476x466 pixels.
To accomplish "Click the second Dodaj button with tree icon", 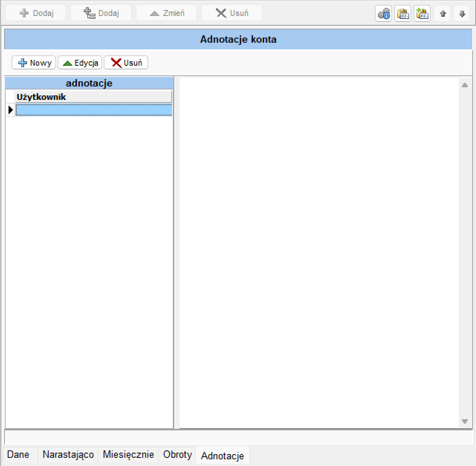I will 101,13.
